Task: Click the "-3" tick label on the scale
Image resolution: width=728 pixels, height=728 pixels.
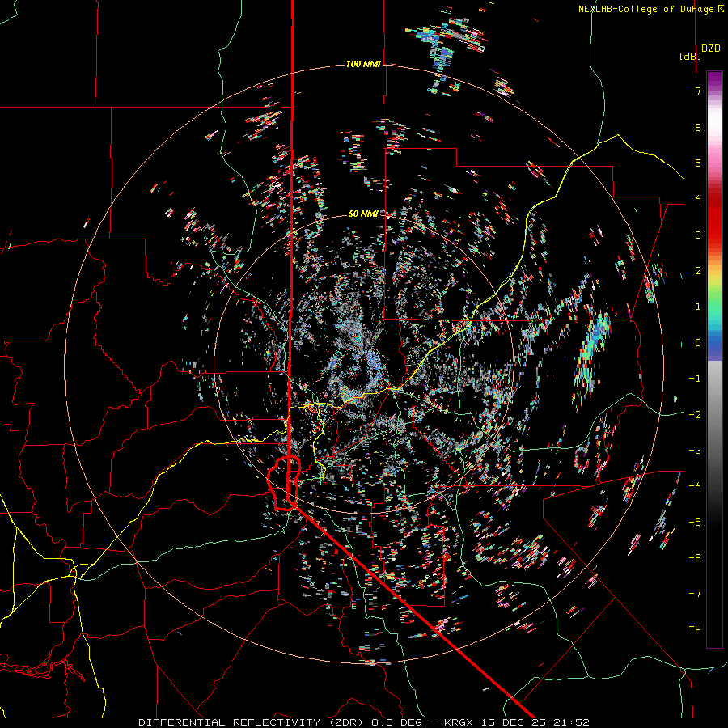Action: point(695,450)
